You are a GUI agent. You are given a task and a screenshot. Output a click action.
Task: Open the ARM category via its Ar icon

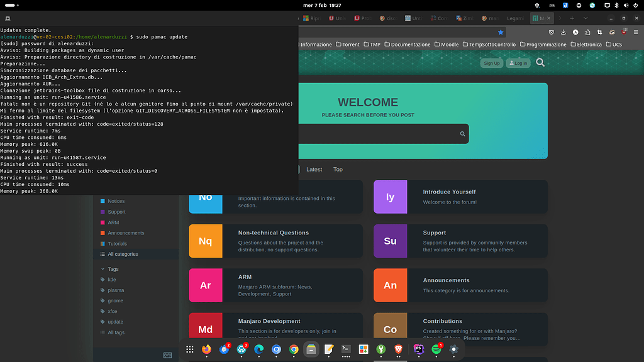(206, 285)
